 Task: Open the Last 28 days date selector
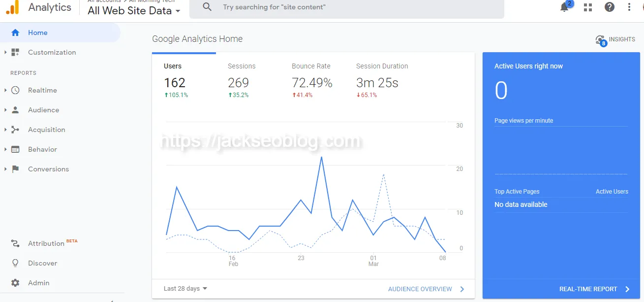(x=184, y=288)
